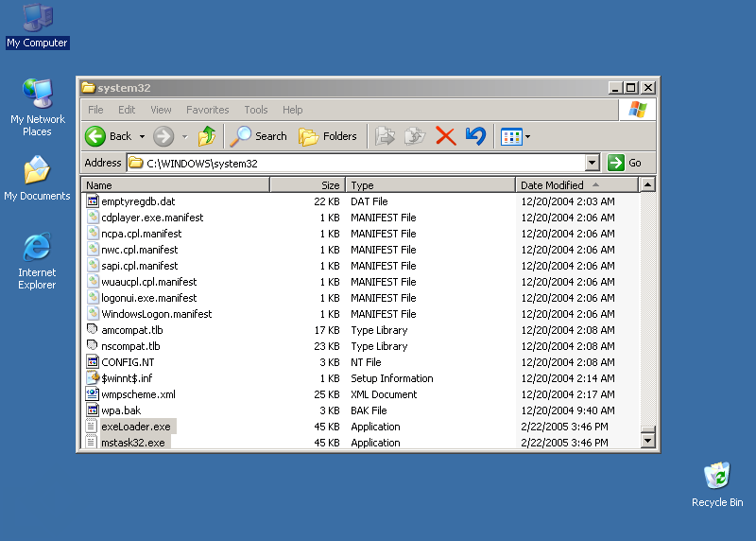Open the Views dropdown arrow
756x541 pixels.
click(x=528, y=137)
